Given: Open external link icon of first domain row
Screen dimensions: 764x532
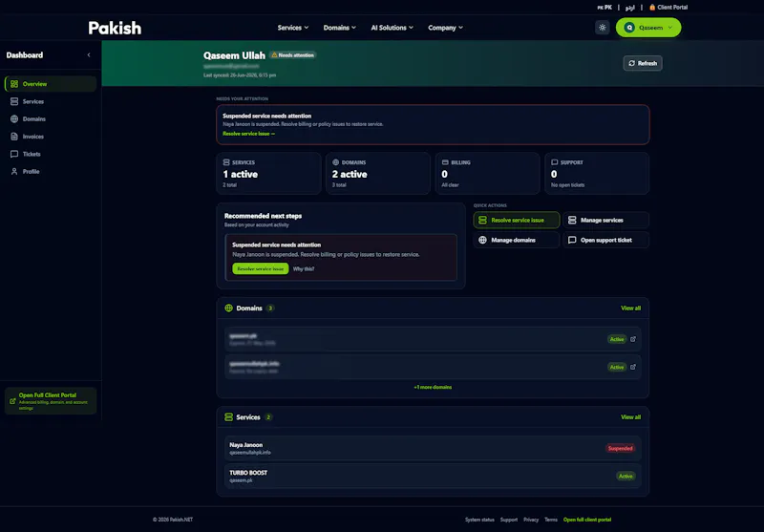Looking at the screenshot, I should pyautogui.click(x=633, y=339).
